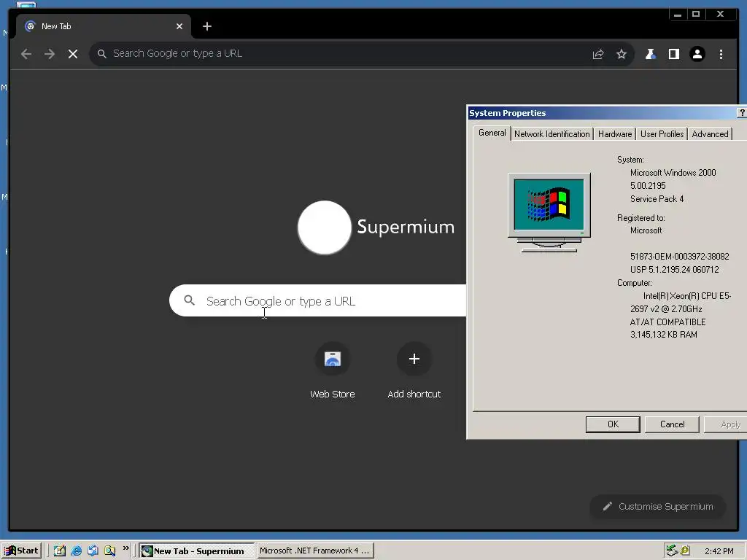Click the Service Pack 4 text
This screenshot has width=747, height=560.
(657, 199)
